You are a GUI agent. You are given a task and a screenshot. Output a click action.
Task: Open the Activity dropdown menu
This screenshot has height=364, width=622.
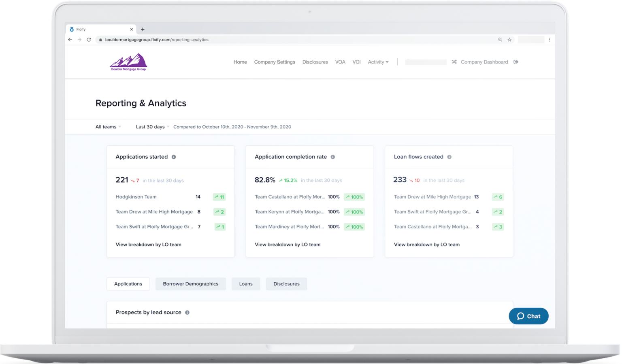coord(378,62)
